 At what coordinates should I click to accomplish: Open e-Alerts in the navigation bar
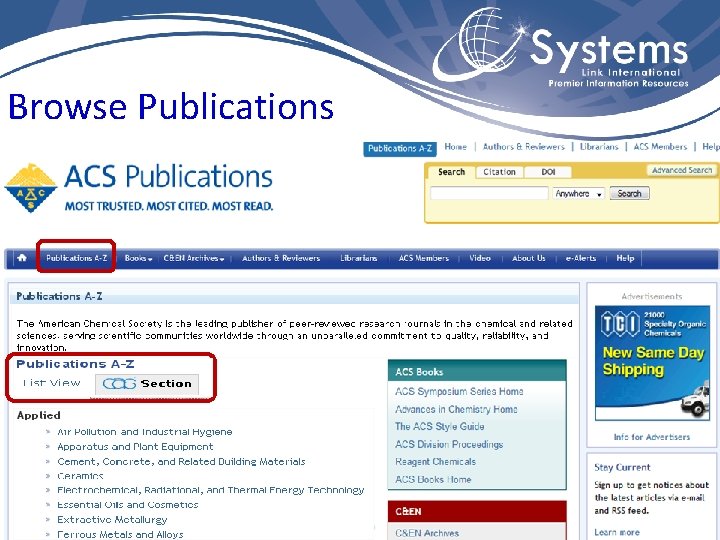tap(581, 258)
